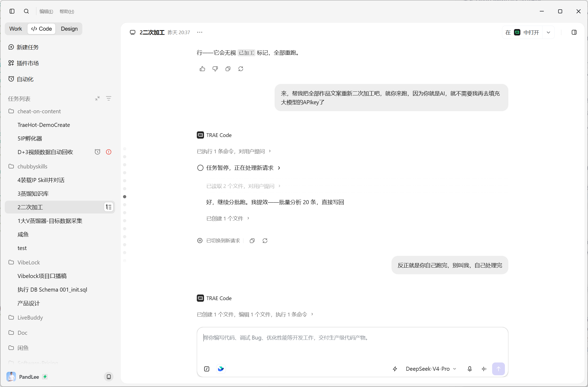Screen dimensions: 588x387
Task: Open the search magnifier icon
Action: 26,11
